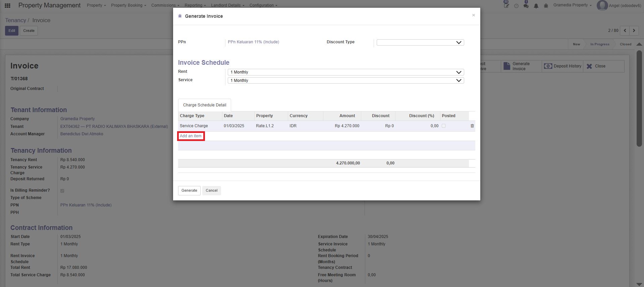Sort by Date column header

click(238, 116)
